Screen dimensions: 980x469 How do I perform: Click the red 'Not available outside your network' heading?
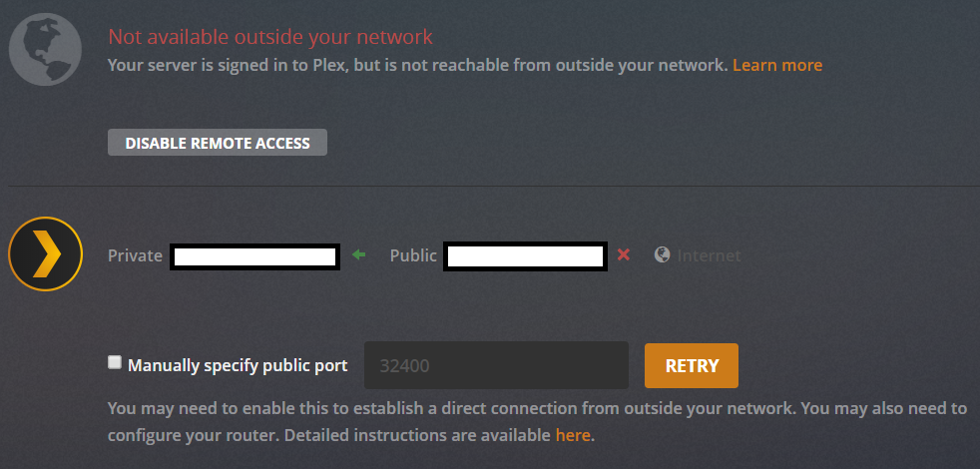pyautogui.click(x=270, y=37)
